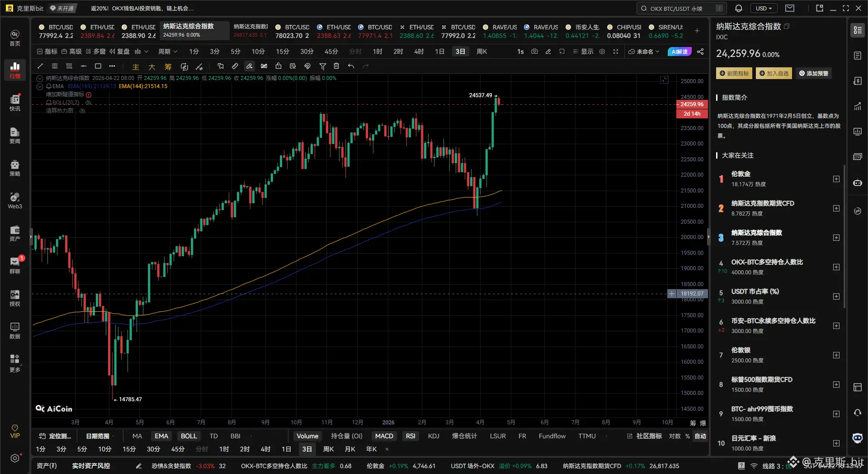
Task: Switch to the 1日 timeframe in top bar
Action: pos(439,52)
